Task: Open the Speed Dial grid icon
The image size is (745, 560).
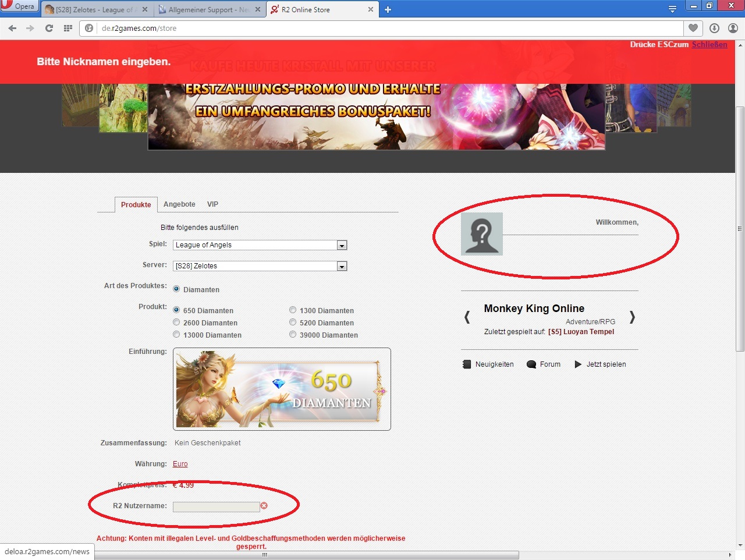Action: pos(68,28)
